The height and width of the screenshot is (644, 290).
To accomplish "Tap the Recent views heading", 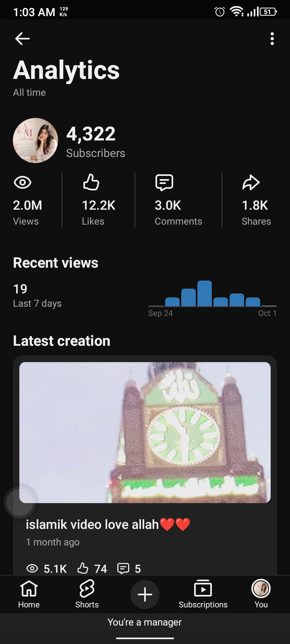I will pos(56,263).
